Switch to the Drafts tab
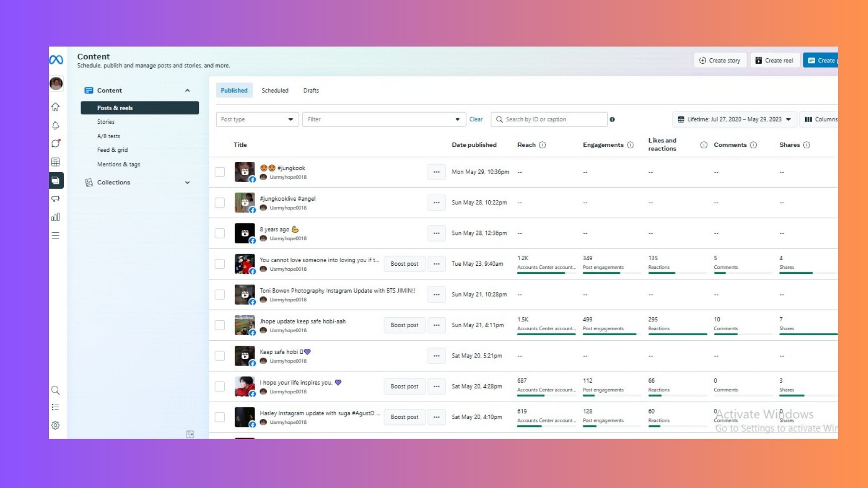Viewport: 868px width, 488px height. [x=311, y=90]
